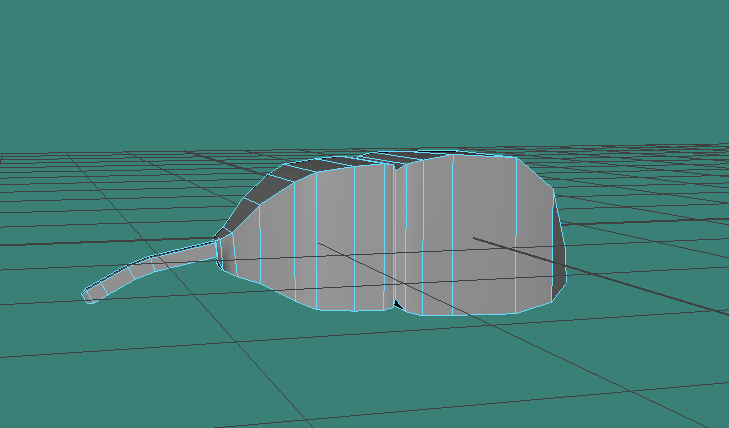Click the dark notch at the seam bottom
729x428 pixels.
click(397, 303)
